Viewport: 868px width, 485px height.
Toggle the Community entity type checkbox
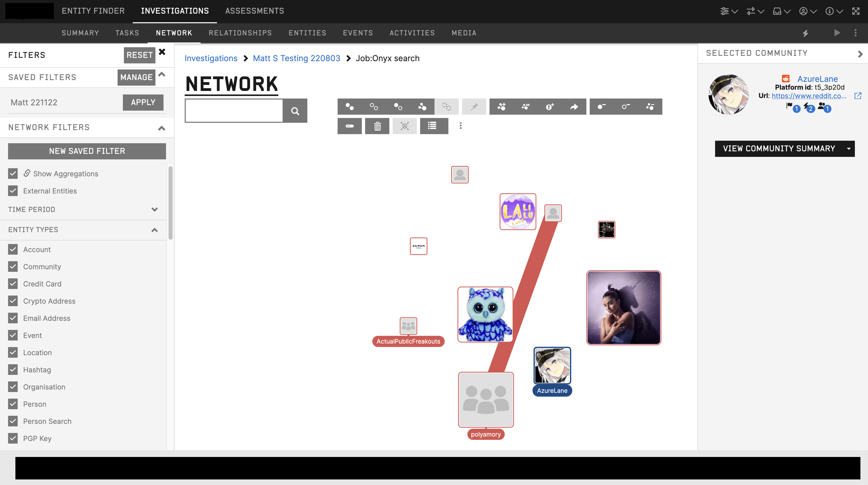pyautogui.click(x=13, y=267)
